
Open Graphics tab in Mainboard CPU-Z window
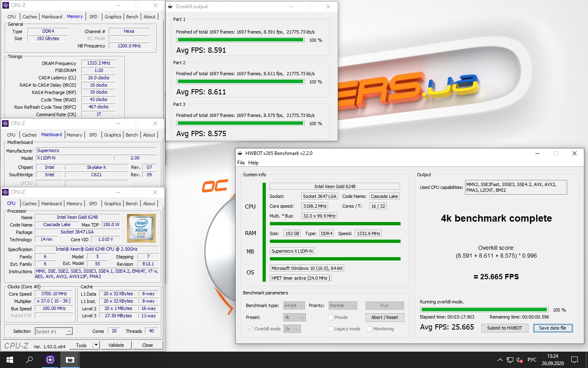pos(113,135)
